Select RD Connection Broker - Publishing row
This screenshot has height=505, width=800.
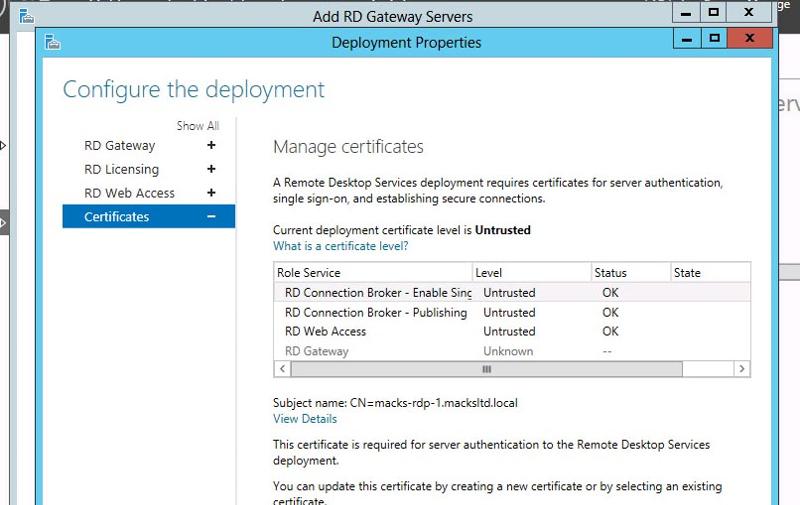(x=512, y=312)
